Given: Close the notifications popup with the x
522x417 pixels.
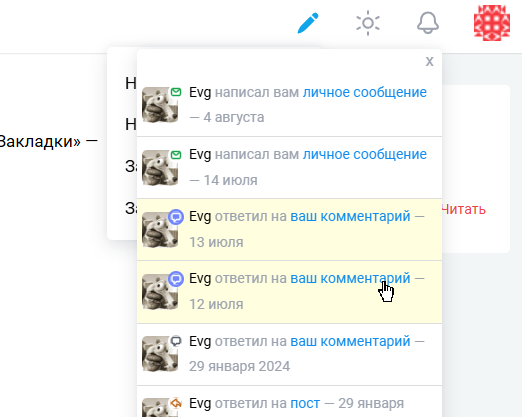Looking at the screenshot, I should [429, 61].
